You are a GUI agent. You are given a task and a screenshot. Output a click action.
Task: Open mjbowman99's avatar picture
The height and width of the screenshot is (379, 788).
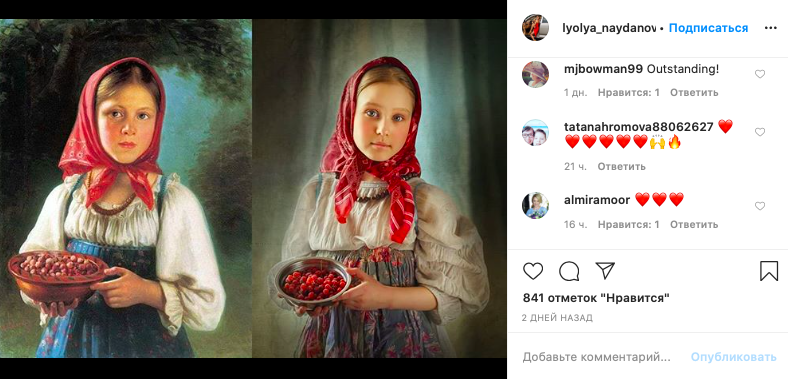[535, 74]
